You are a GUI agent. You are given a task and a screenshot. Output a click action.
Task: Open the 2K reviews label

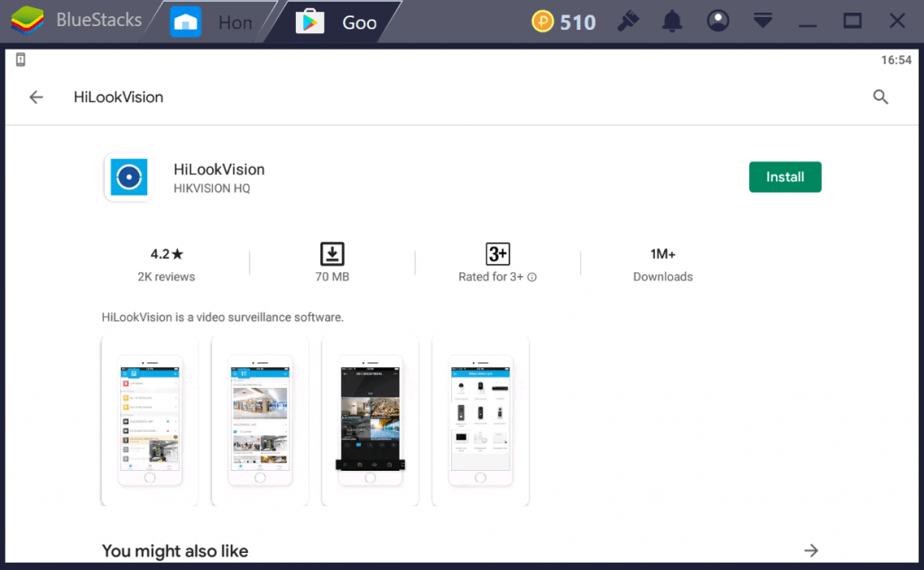point(166,277)
